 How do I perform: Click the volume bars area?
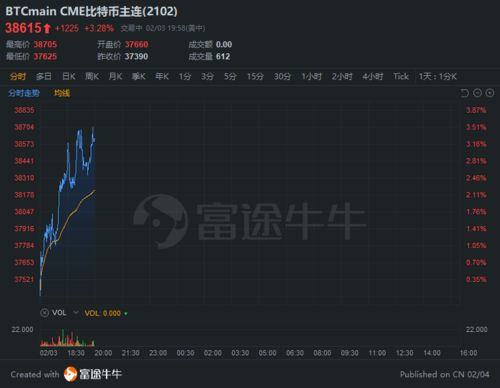(x=67, y=338)
